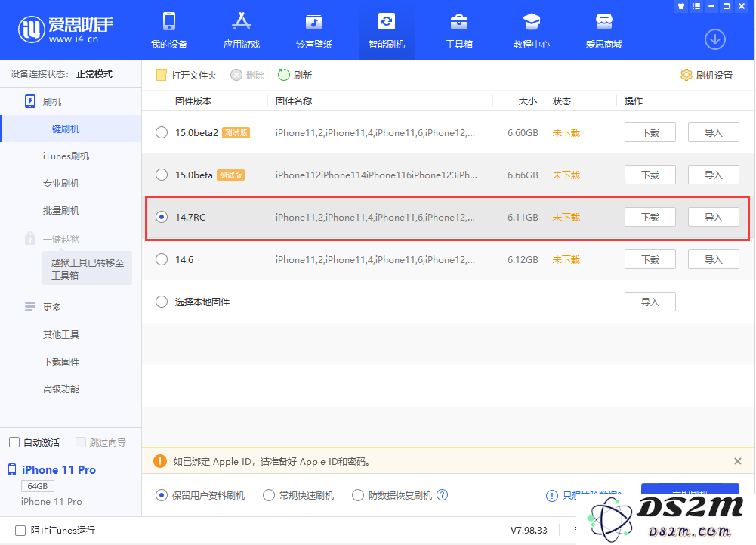Select 批量刷机 in the sidebar
The image size is (756, 545).
pos(61,210)
